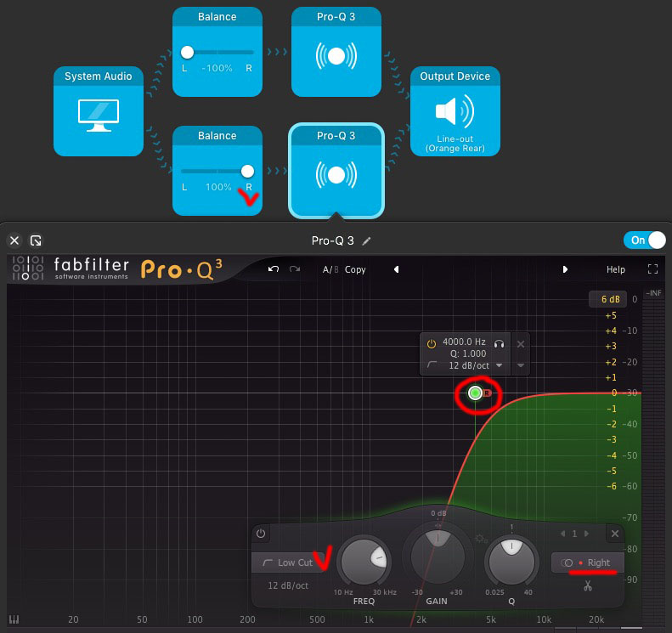Remove the band with the panel X button
The height and width of the screenshot is (633, 672).
point(615,534)
